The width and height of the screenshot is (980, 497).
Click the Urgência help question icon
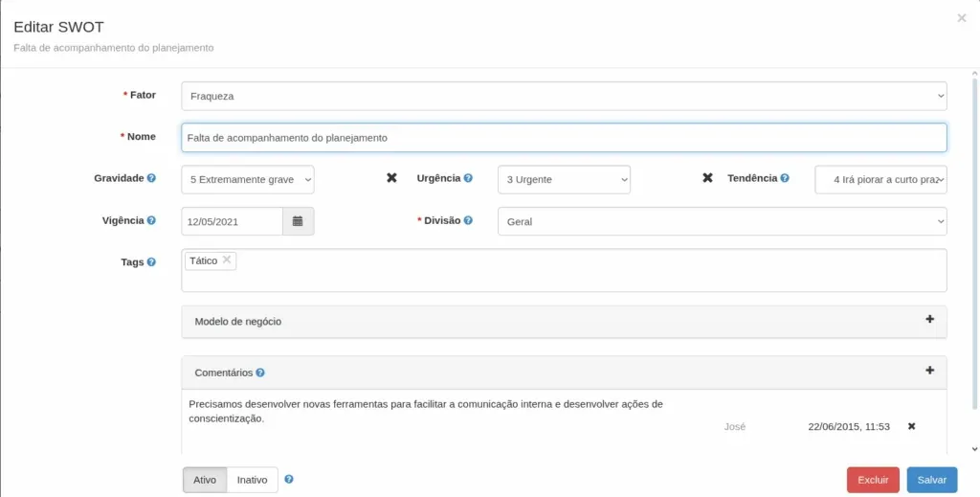[x=468, y=178]
